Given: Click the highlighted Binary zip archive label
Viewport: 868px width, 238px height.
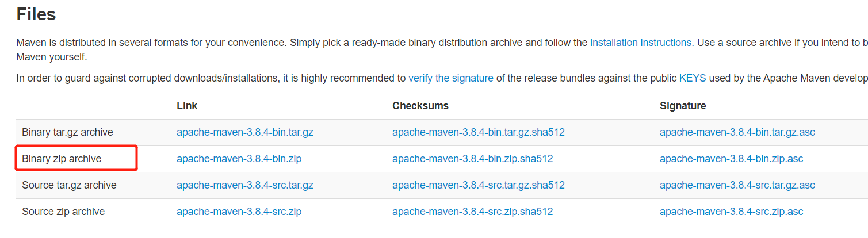Looking at the screenshot, I should click(62, 159).
